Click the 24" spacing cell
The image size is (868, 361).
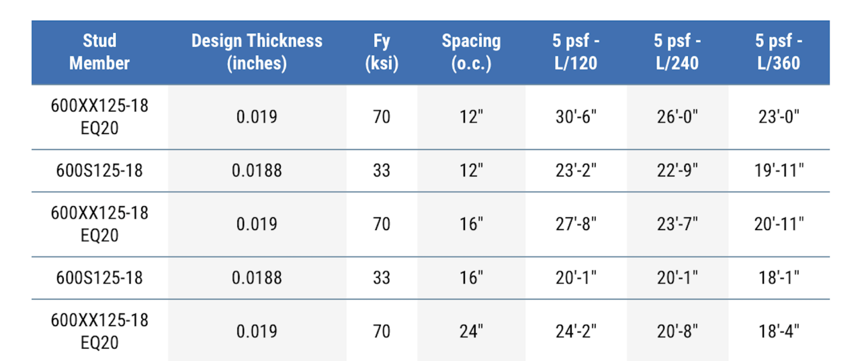tap(471, 332)
